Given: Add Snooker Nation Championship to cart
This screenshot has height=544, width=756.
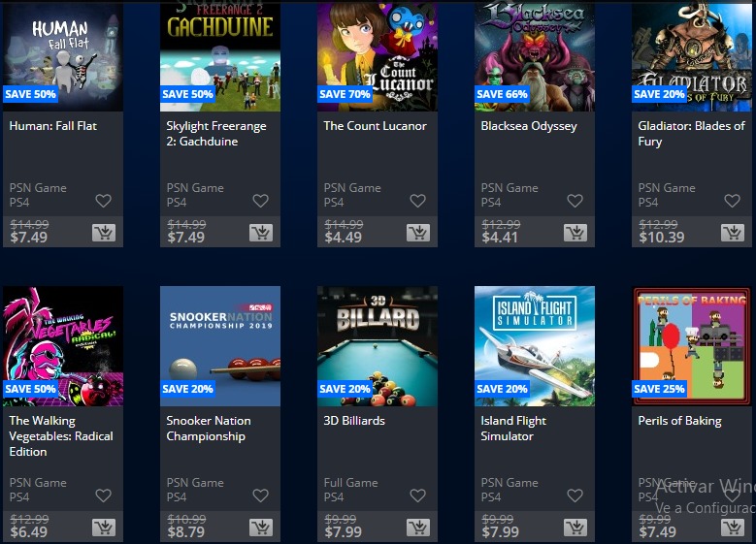Looking at the screenshot, I should click(x=261, y=528).
